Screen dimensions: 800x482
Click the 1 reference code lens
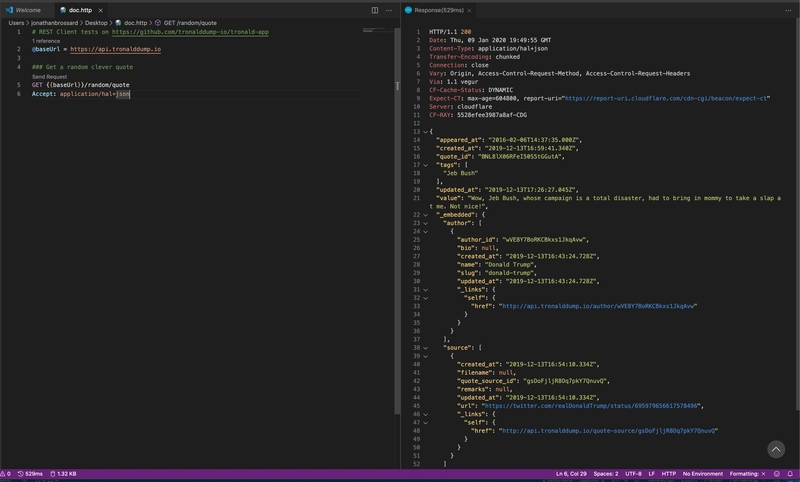[46, 41]
